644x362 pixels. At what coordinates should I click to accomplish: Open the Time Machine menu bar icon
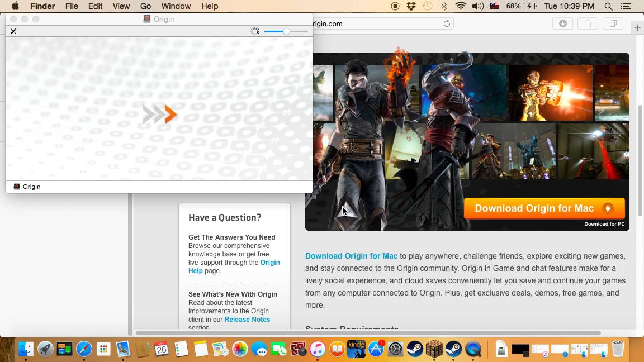pyautogui.click(x=428, y=6)
